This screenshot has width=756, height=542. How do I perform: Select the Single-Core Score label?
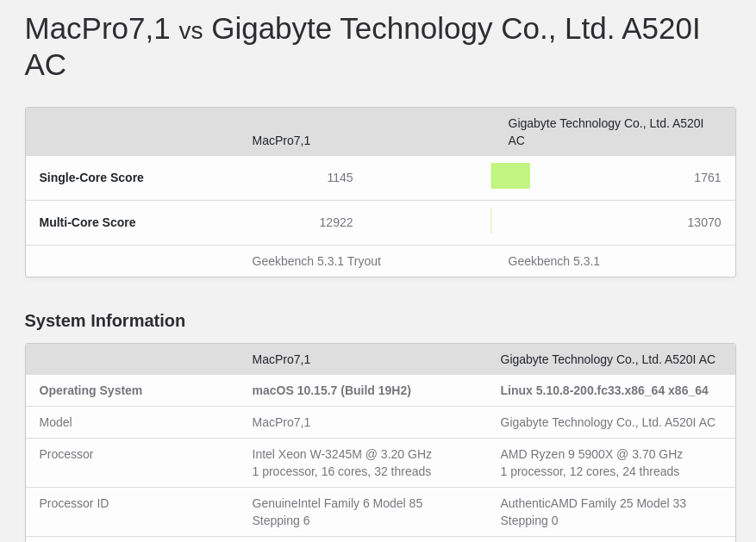[x=91, y=178]
